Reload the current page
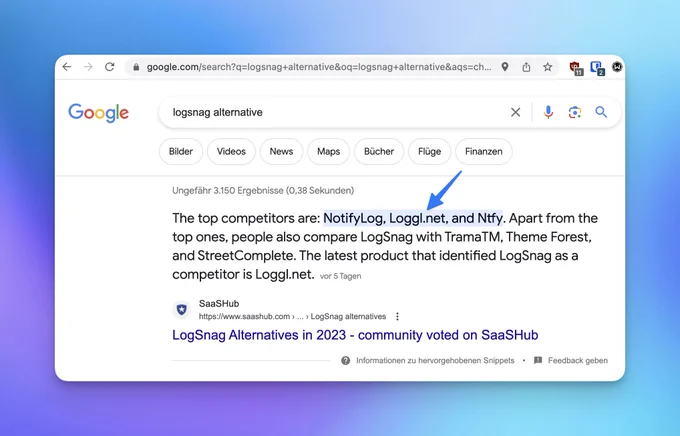 pyautogui.click(x=110, y=67)
